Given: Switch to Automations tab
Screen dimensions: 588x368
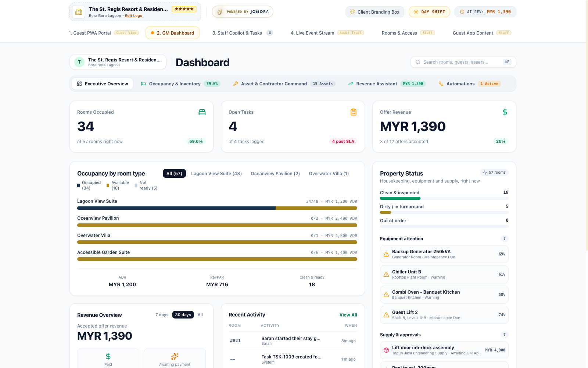Looking at the screenshot, I should pyautogui.click(x=470, y=84).
